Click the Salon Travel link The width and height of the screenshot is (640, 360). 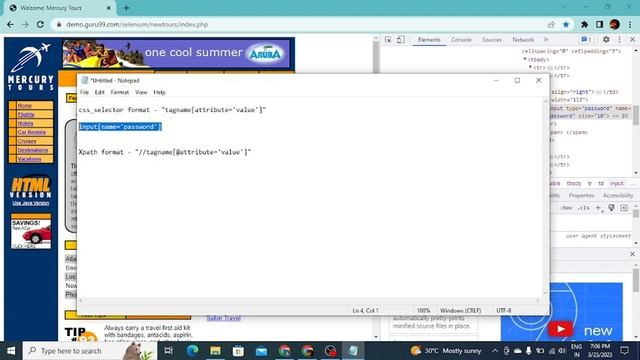(x=223, y=318)
